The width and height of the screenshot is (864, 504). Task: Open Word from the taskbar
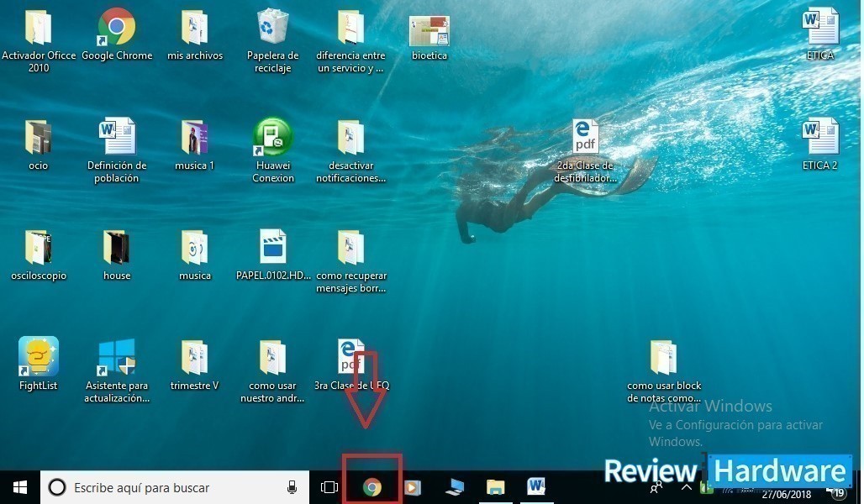tap(535, 486)
